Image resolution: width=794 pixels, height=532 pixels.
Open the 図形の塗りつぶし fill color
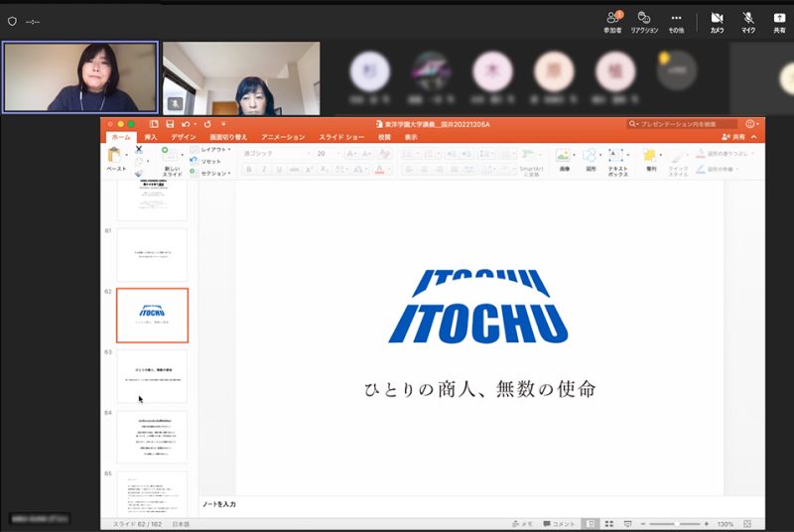point(724,154)
